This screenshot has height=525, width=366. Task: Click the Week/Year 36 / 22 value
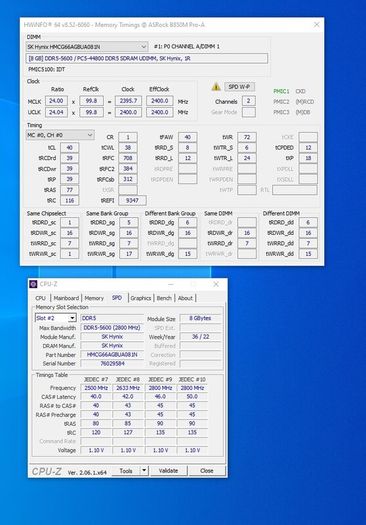click(200, 336)
